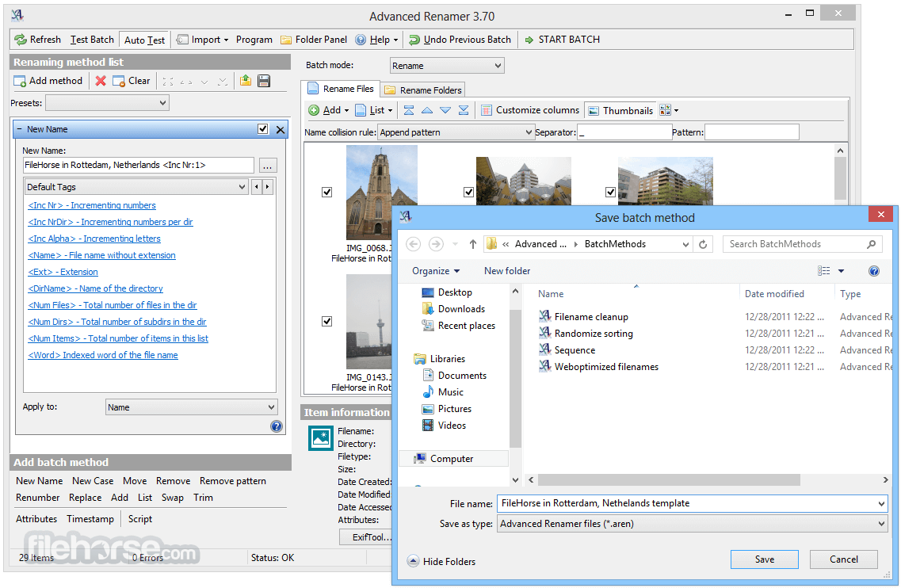This screenshot has width=901, height=588.
Task: Insert the Inc Nr incrementing numbers tag
Action: tap(92, 205)
